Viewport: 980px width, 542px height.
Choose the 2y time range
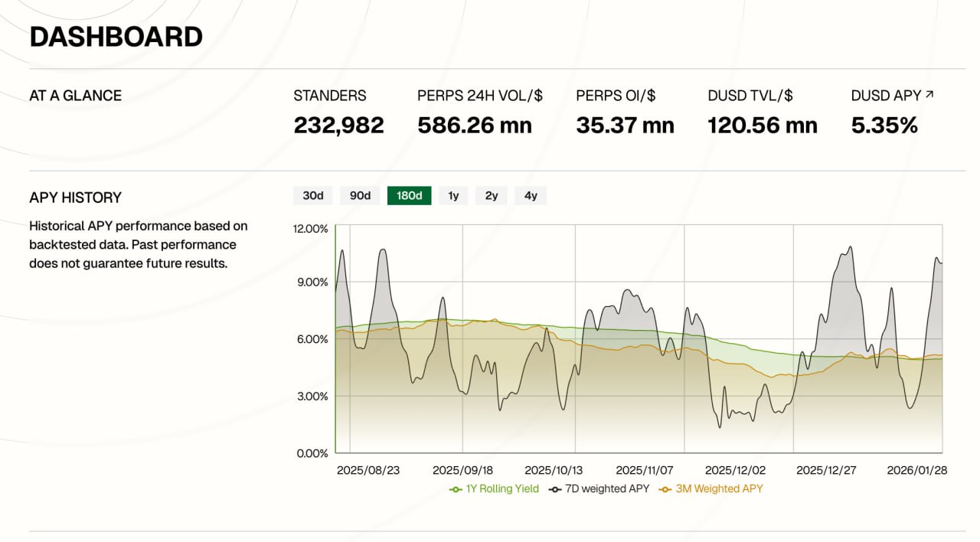pyautogui.click(x=492, y=196)
